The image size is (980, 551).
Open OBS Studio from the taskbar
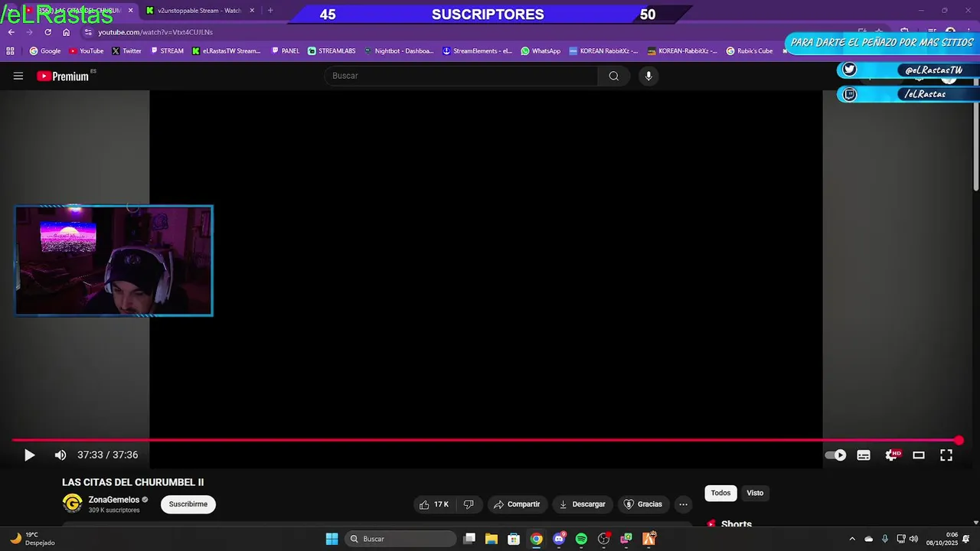point(604,539)
